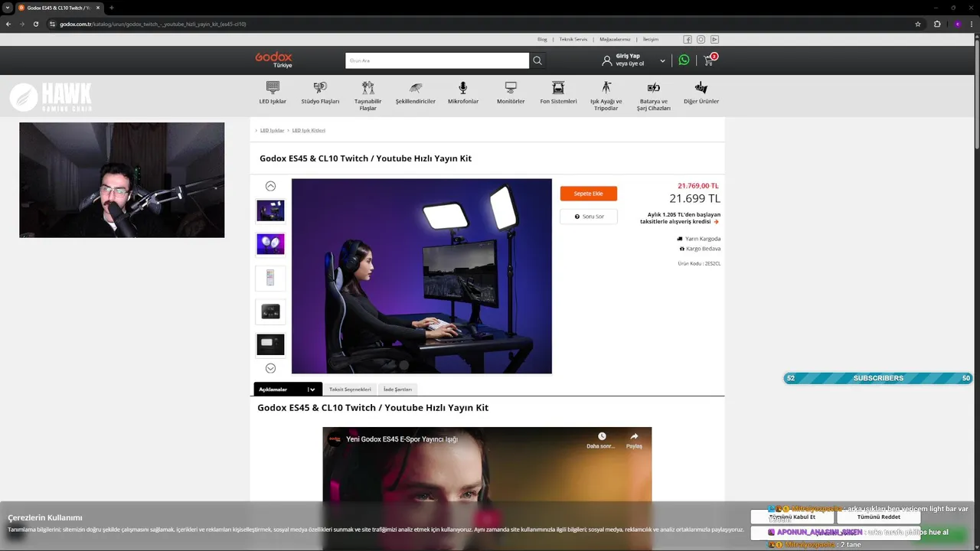The height and width of the screenshot is (551, 980).
Task: Open the Teknik Servis link
Action: click(573, 39)
